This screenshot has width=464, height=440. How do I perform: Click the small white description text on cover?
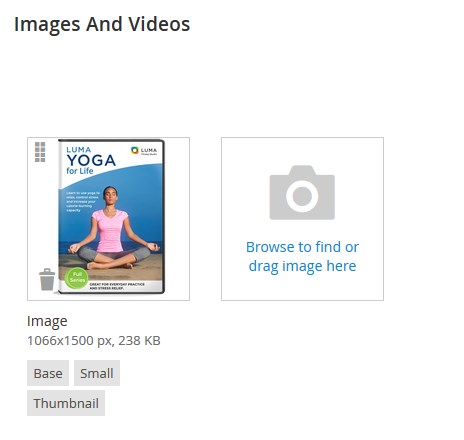tap(82, 202)
